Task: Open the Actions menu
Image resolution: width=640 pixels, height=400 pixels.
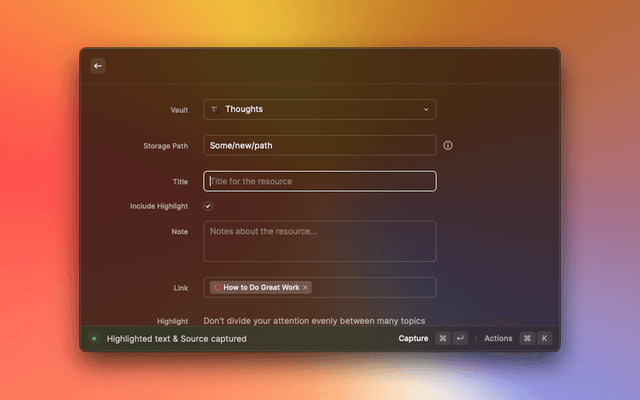Action: tap(498, 339)
